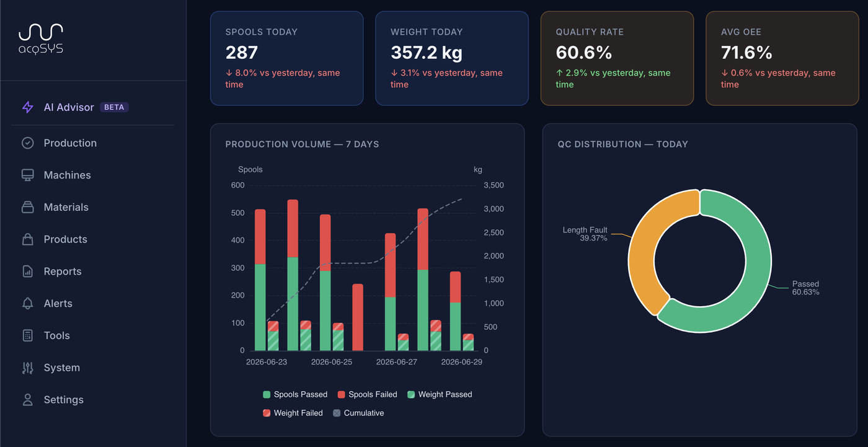
Task: Click the AI Advisor lightning bolt icon
Action: coord(28,107)
